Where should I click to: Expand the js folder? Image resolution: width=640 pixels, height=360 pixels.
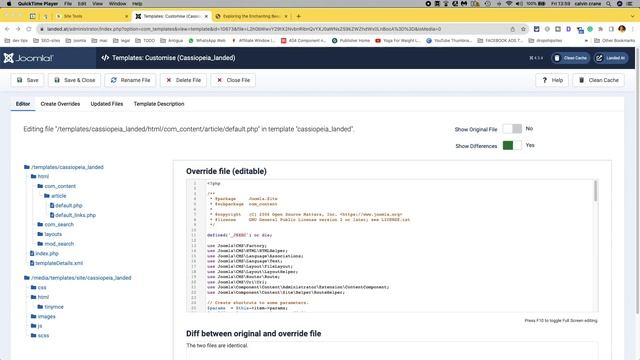coord(36,326)
